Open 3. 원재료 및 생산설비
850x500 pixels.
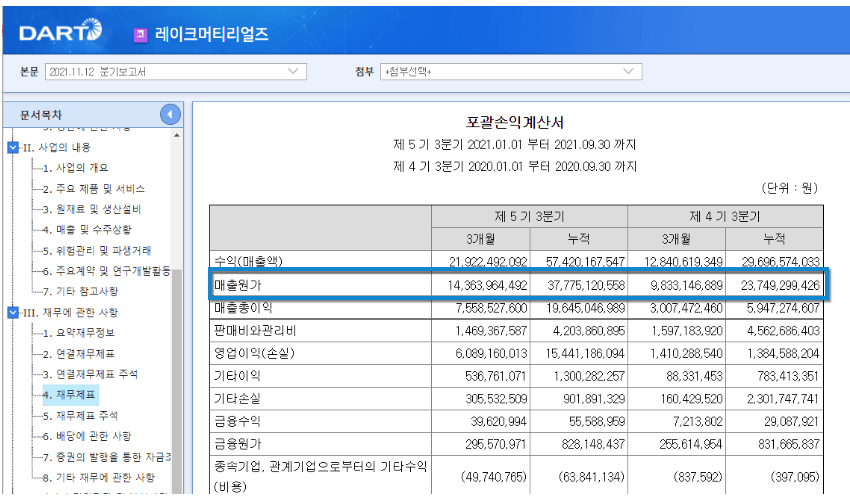point(92,209)
